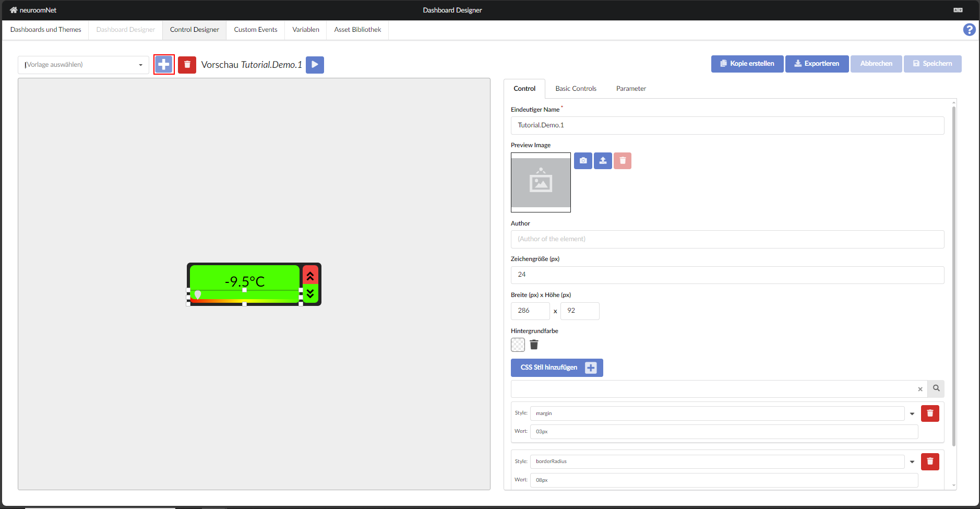
Task: Click the search magnifier icon for styles
Action: point(936,388)
